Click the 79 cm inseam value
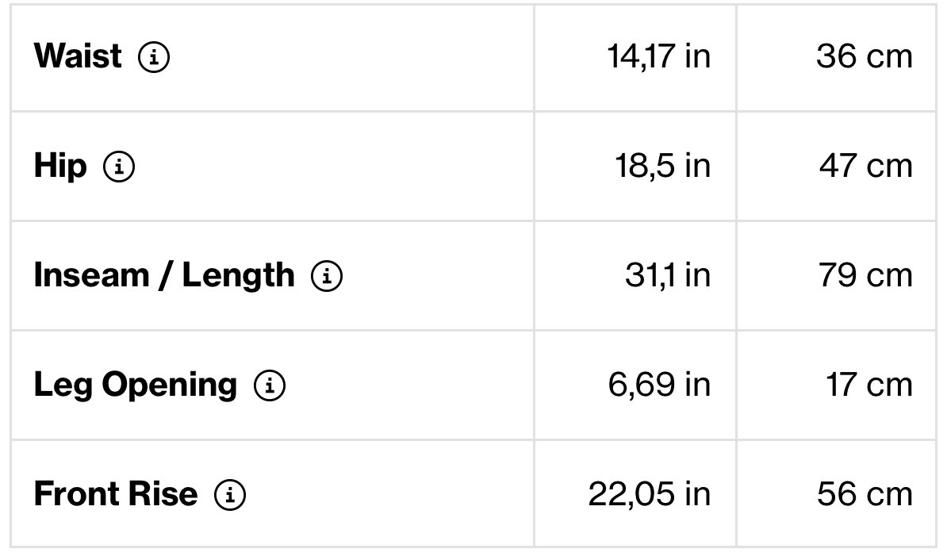This screenshot has height=560, width=947. (865, 275)
